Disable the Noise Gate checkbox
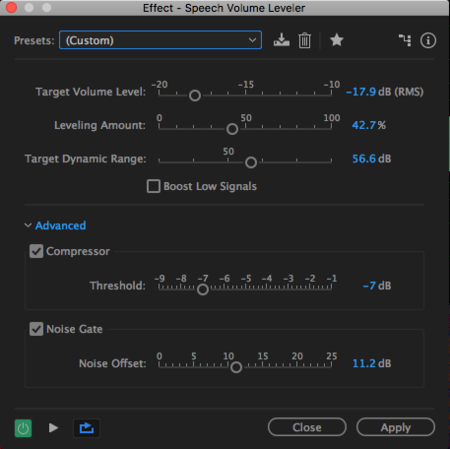 click(36, 329)
